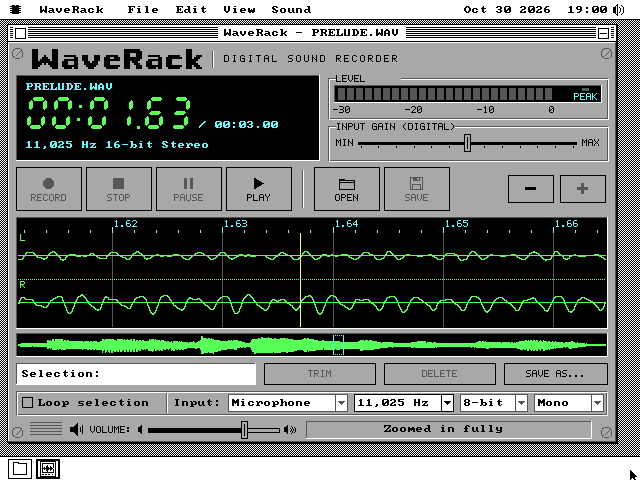
Task: Open a sound file with OPEN
Action: pos(347,189)
